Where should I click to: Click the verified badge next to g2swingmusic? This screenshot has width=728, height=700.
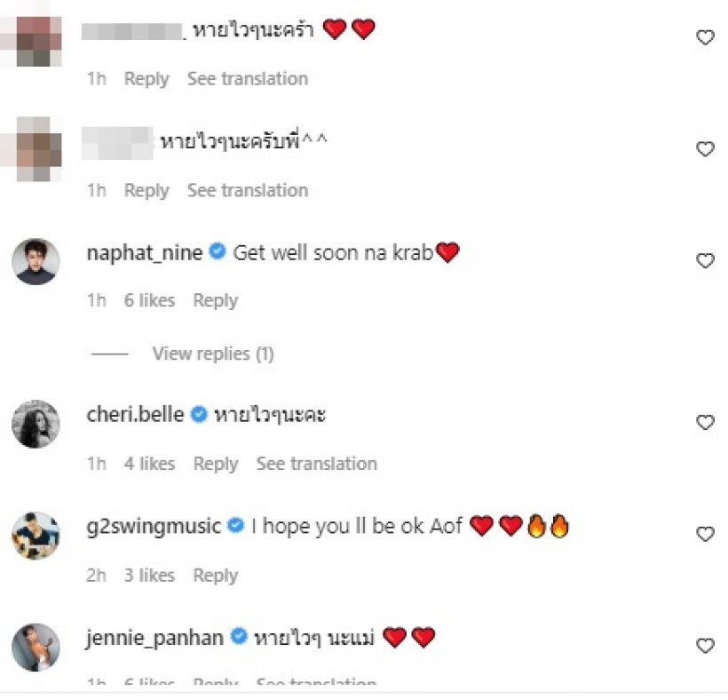pos(235,525)
